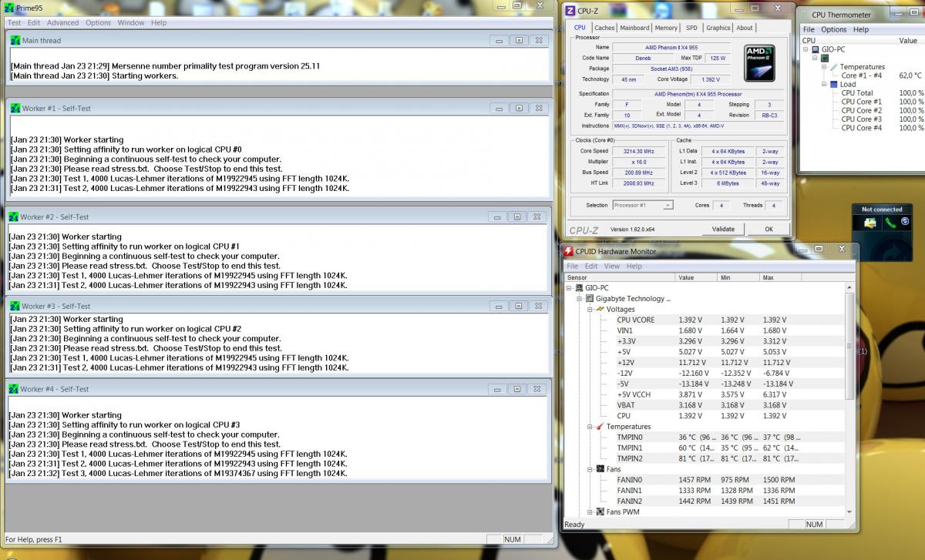Switch to the Graphics tab in CPU-Z
Screen dimensions: 925x560
(718, 28)
